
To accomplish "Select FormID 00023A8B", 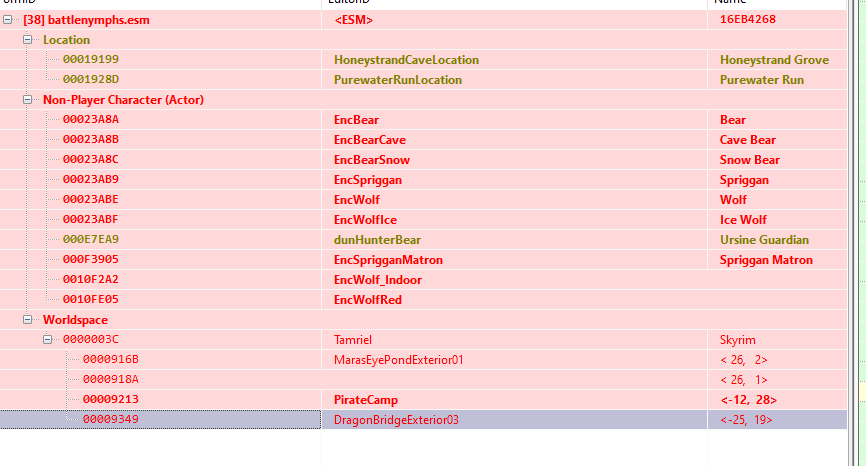I will coord(91,140).
